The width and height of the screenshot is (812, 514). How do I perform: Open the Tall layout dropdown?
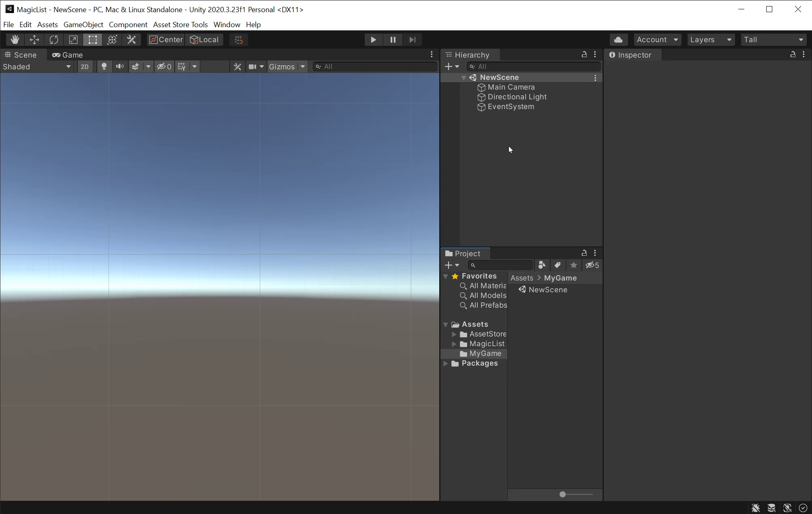pos(774,40)
